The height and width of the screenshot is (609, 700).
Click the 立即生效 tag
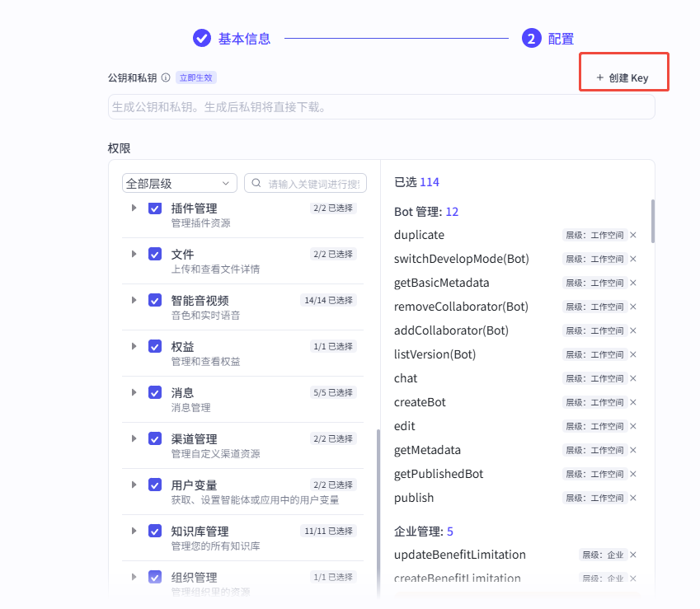196,78
